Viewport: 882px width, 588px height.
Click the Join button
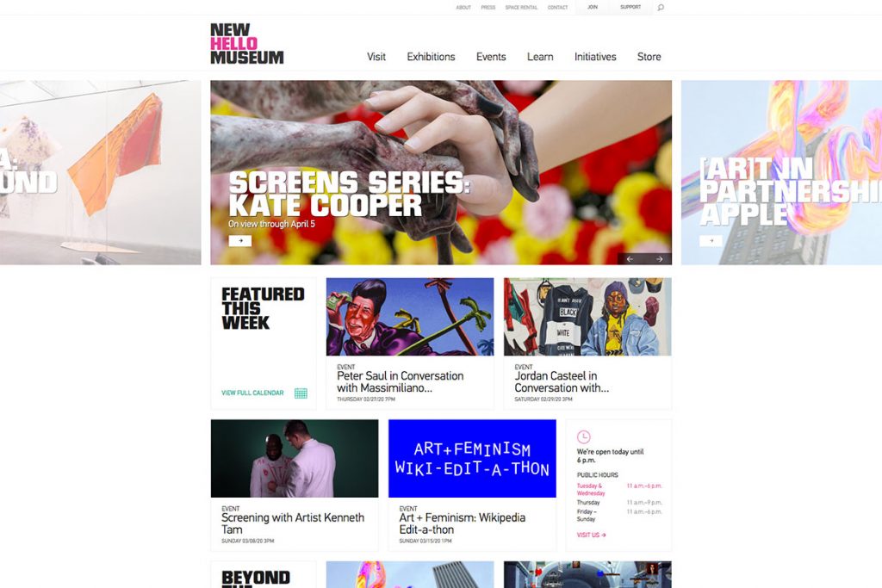point(593,7)
